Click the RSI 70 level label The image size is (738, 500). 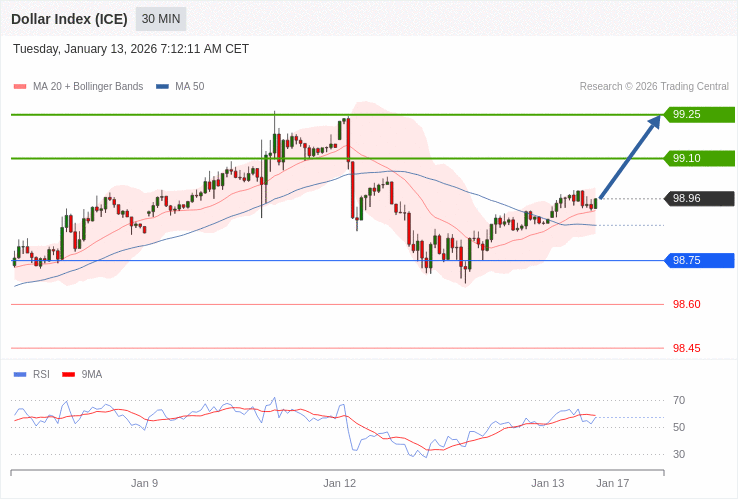pyautogui.click(x=679, y=400)
